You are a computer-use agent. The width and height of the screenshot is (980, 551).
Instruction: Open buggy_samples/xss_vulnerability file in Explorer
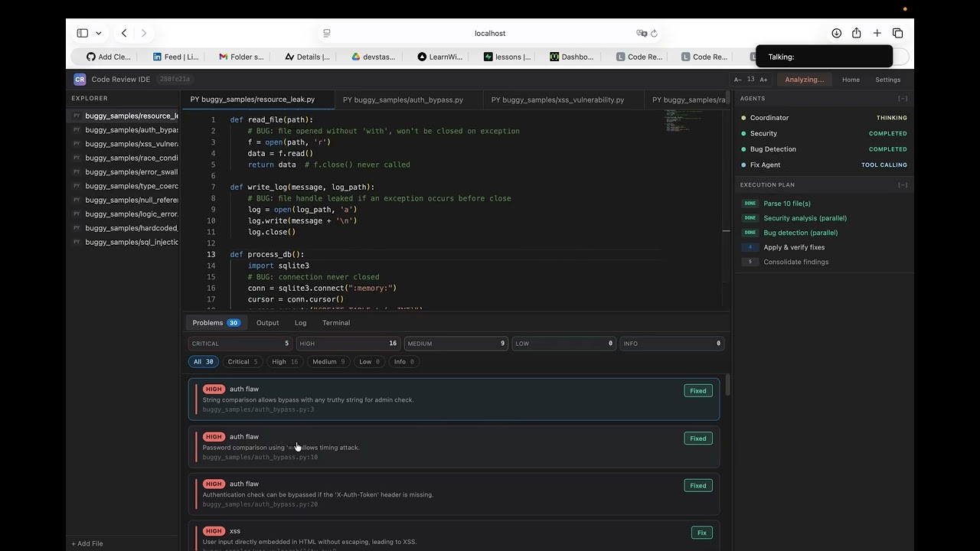[x=123, y=144]
